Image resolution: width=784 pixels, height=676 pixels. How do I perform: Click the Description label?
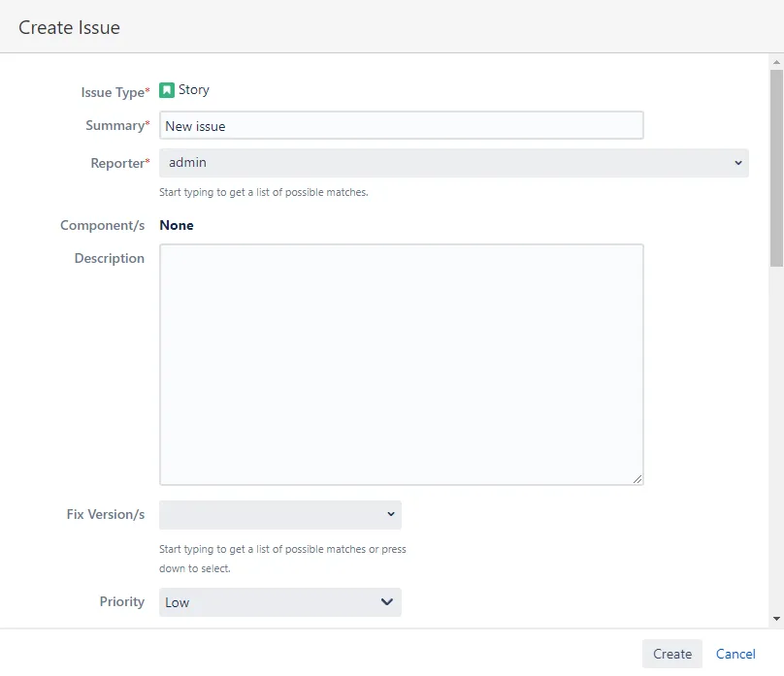110,258
